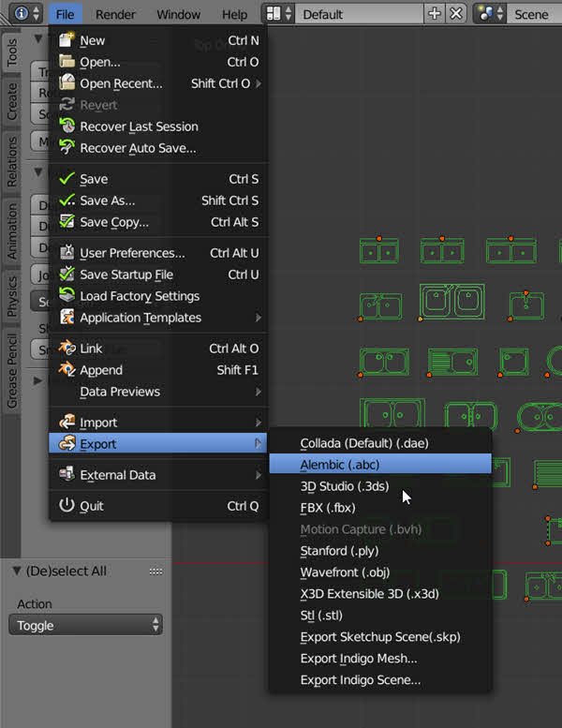The height and width of the screenshot is (728, 562).
Task: Click the Load Factory Settings icon
Action: (67, 296)
